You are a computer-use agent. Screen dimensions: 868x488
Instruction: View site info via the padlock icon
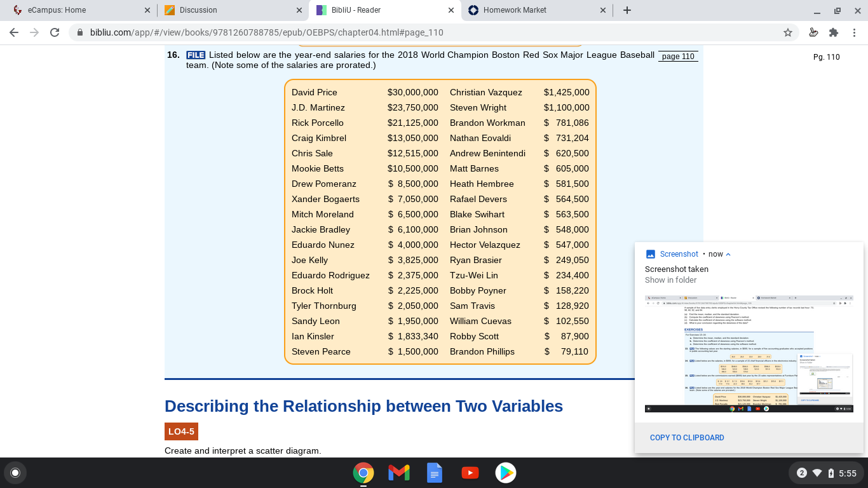(x=80, y=32)
